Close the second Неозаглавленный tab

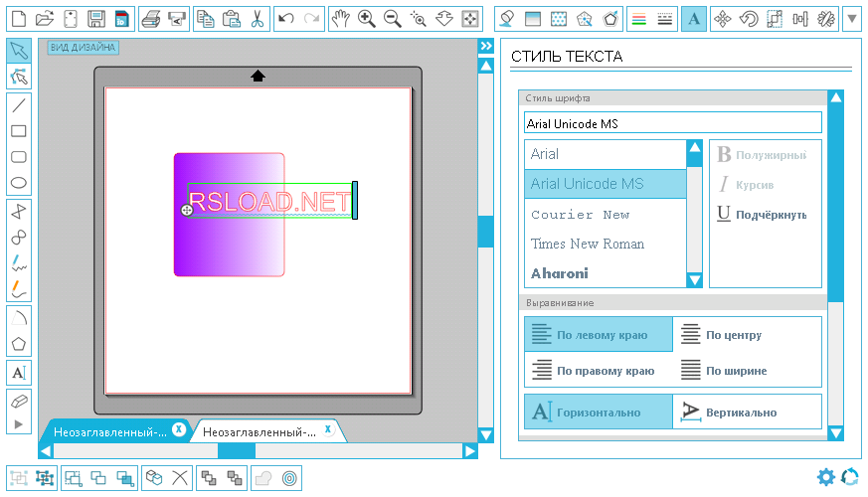click(x=328, y=429)
